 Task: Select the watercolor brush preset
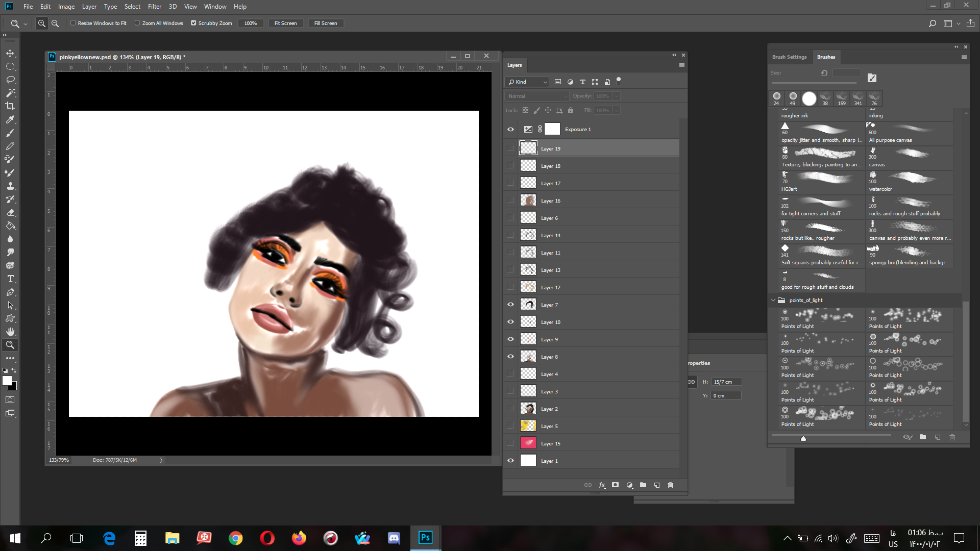910,182
